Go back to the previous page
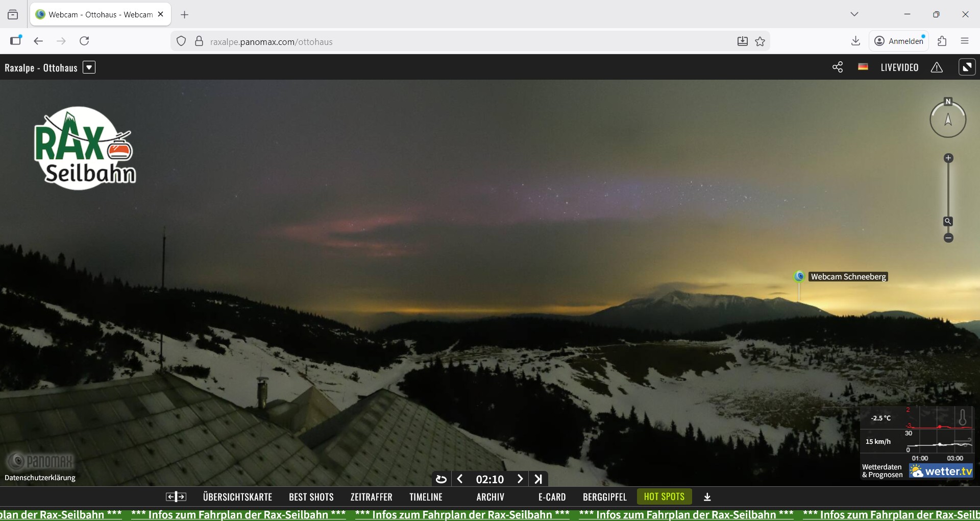Screen dimensions: 980x521 pyautogui.click(x=38, y=41)
